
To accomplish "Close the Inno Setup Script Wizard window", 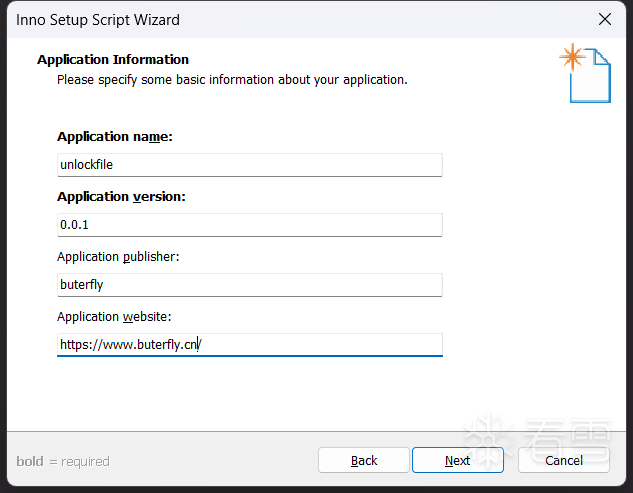I will (604, 19).
